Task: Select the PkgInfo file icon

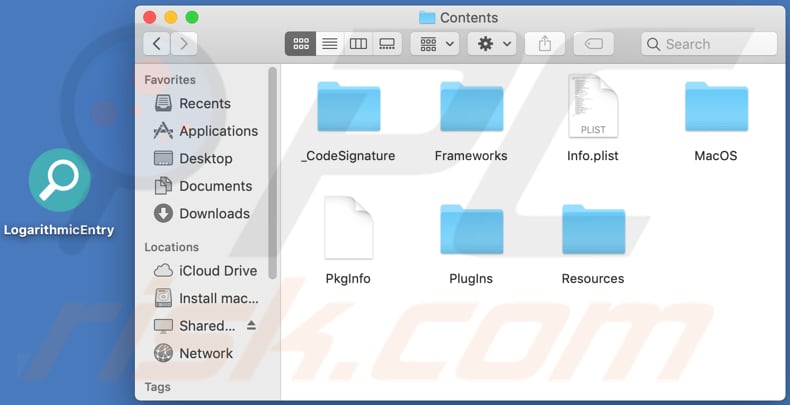Action: pos(349,228)
